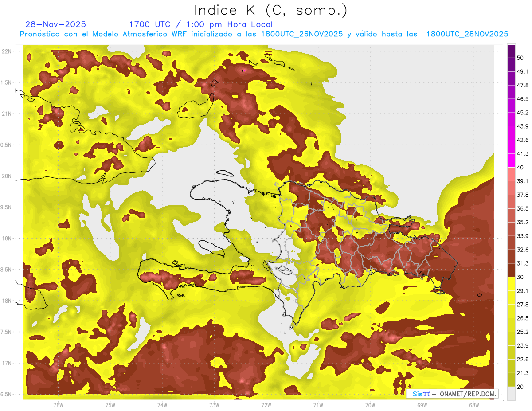
Task: Click the "1700 UTC / 1:00 pm Hora Local" text
Action: 201,24
